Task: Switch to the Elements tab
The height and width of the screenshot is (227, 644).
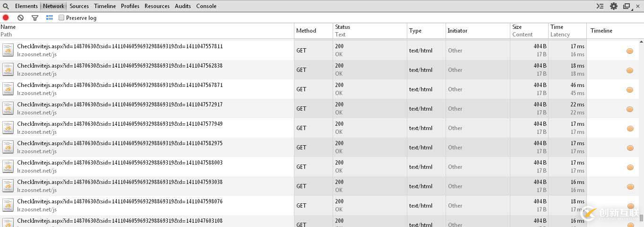Action: coord(26,6)
